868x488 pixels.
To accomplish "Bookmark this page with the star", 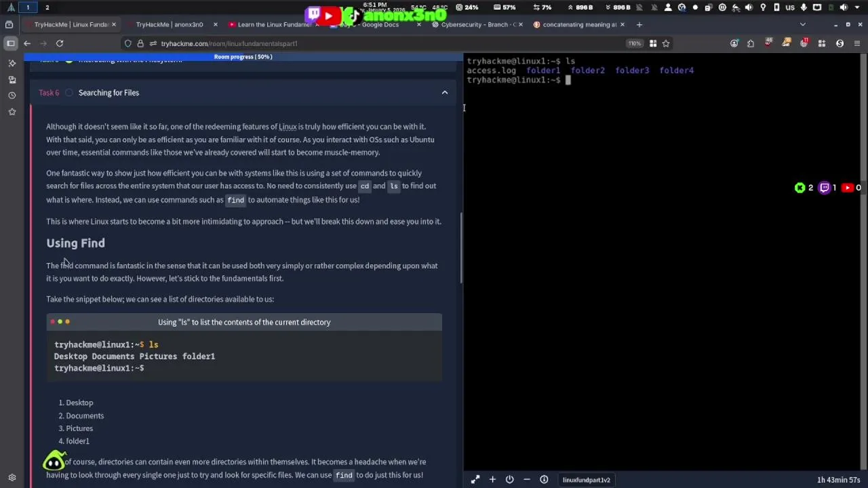I will [666, 43].
